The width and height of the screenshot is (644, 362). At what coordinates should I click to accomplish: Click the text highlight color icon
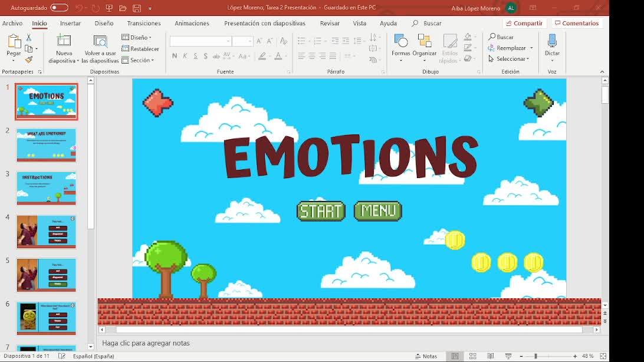pos(262,56)
